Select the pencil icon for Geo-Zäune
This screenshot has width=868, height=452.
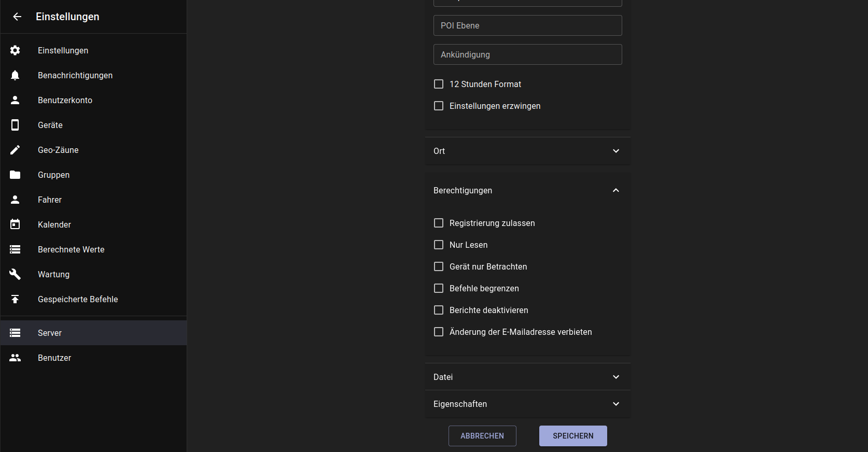[15, 150]
